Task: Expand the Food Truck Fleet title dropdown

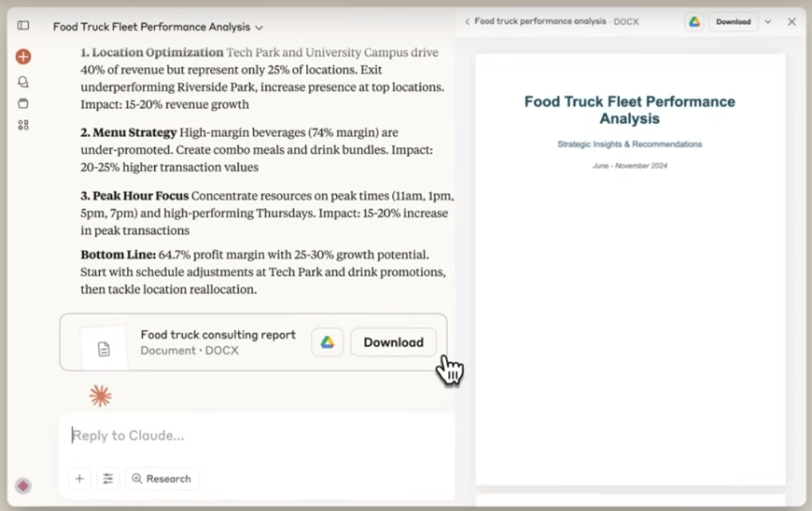Action: coord(259,27)
